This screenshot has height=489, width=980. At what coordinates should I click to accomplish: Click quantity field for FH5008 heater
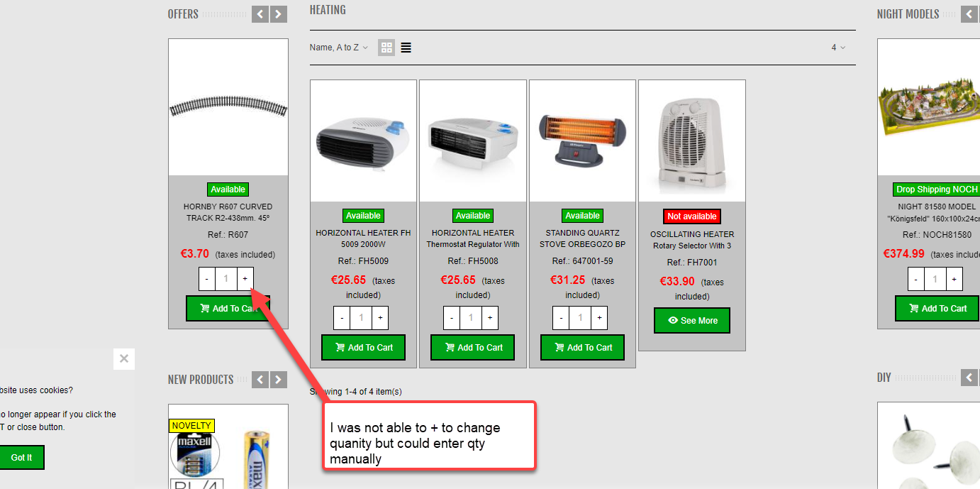coord(471,318)
